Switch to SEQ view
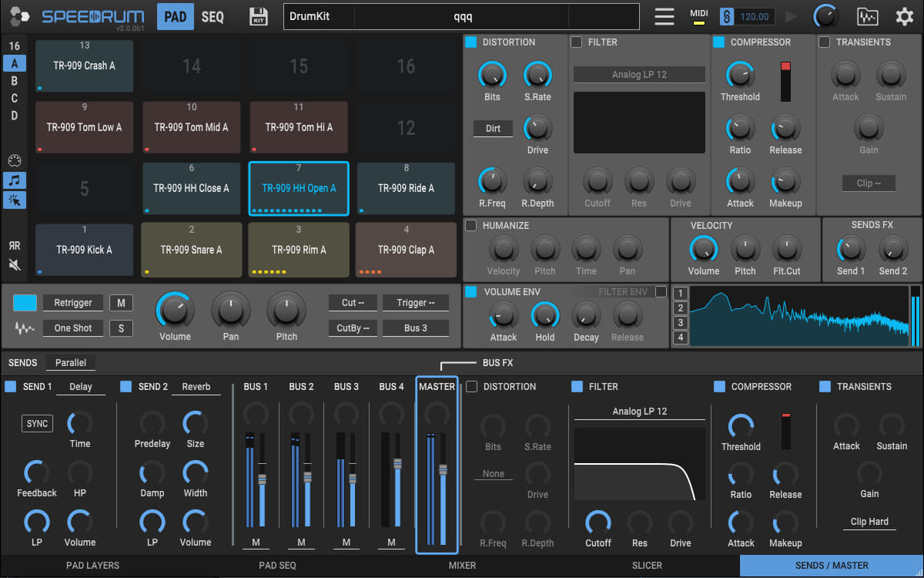 (213, 16)
